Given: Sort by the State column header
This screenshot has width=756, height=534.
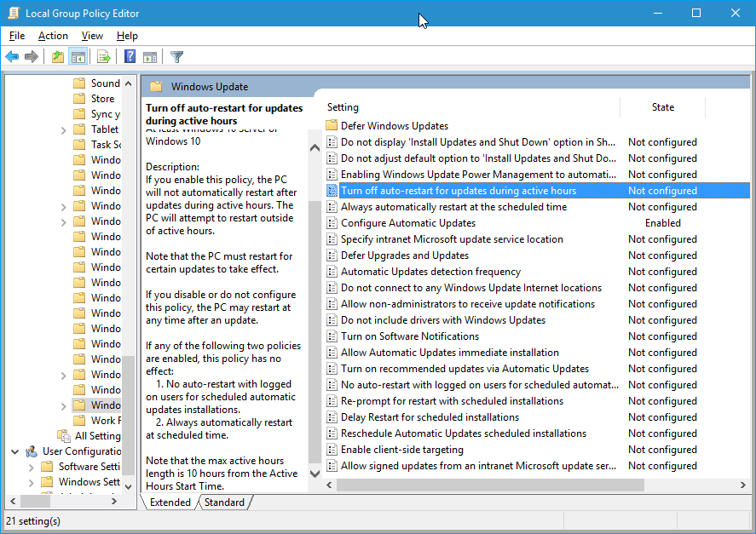Looking at the screenshot, I should (663, 107).
